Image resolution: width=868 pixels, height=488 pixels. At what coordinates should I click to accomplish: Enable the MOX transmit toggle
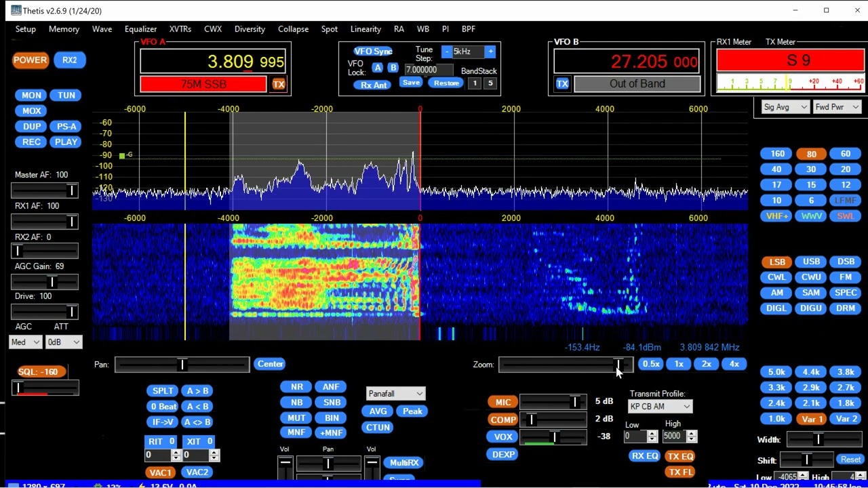point(31,111)
